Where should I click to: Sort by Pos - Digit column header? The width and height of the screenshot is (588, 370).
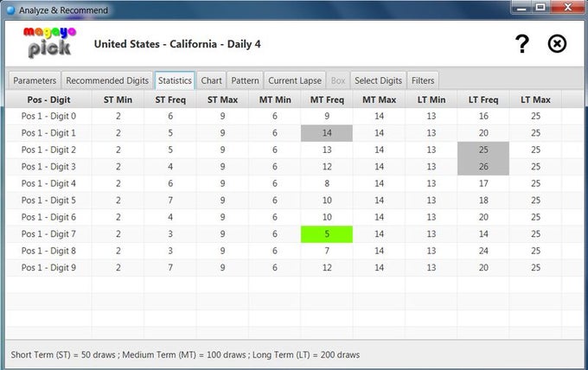(48, 99)
